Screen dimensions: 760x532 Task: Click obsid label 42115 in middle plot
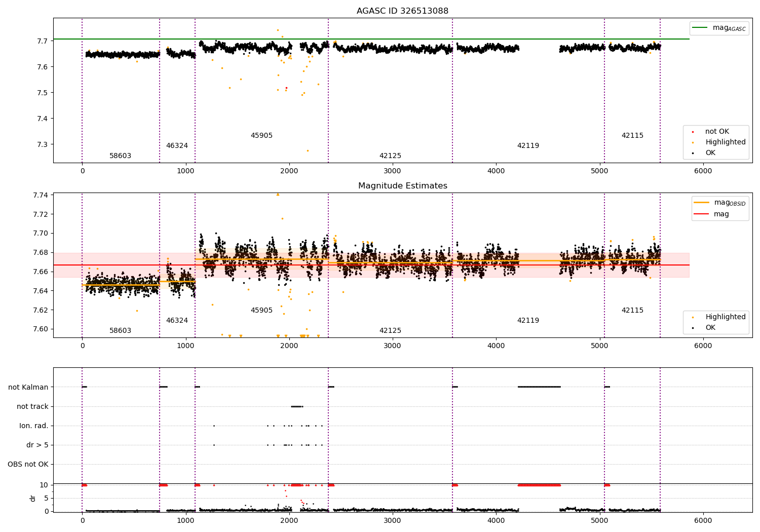632,311
